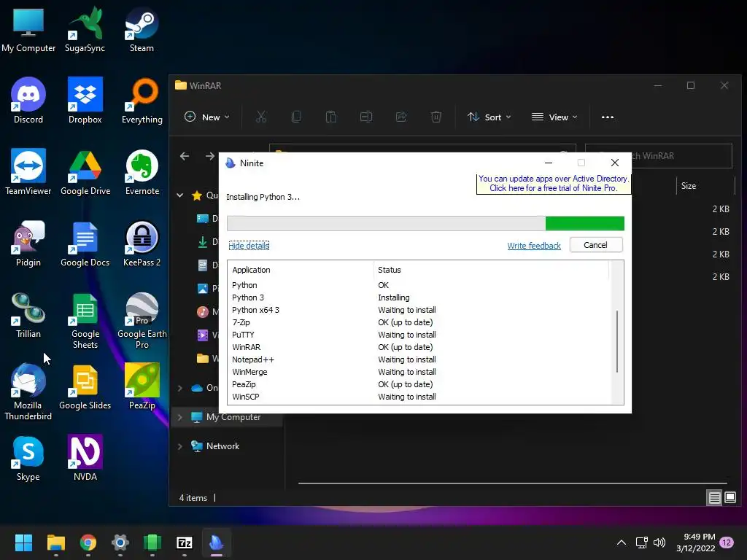Click the Application column header in Ninite
The height and width of the screenshot is (560, 747).
coord(301,270)
